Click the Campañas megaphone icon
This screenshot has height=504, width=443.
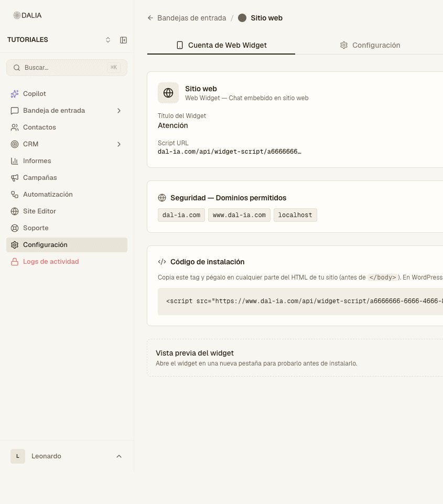pos(15,178)
